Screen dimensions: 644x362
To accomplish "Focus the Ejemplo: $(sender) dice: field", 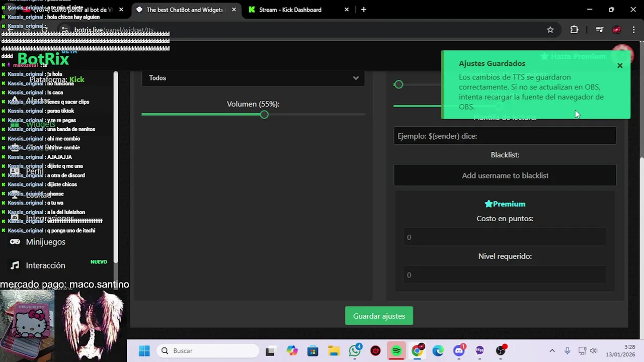I will coord(505,136).
